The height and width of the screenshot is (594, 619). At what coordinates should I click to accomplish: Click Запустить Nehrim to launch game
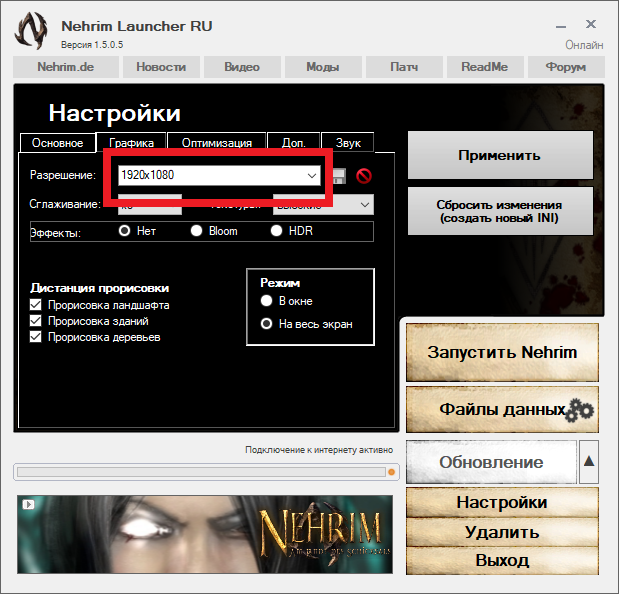click(501, 352)
